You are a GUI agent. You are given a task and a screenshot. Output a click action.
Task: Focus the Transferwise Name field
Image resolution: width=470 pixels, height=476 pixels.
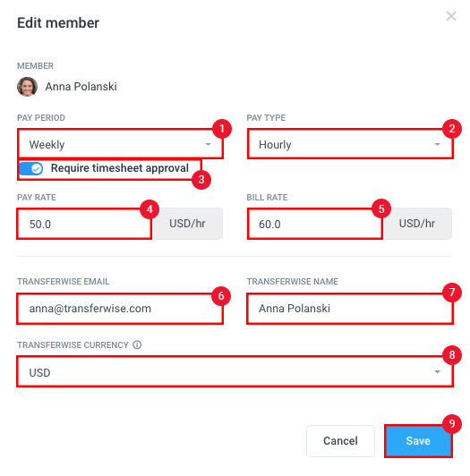tap(350, 309)
